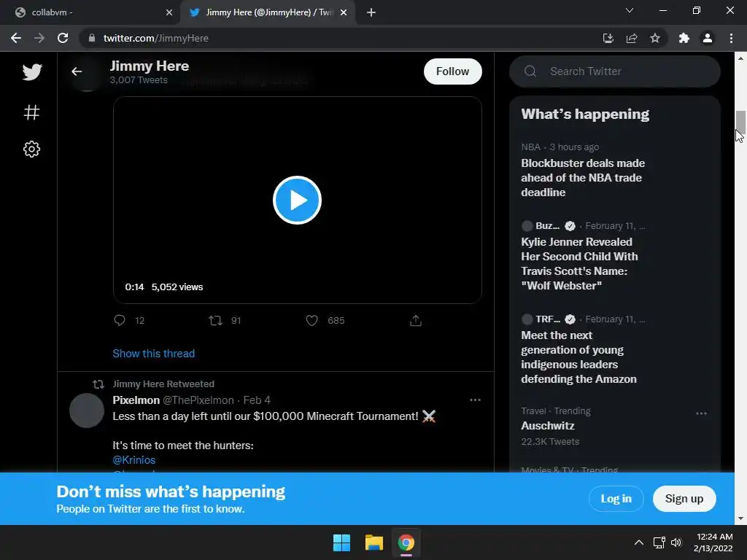Open the Show this thread link

[153, 354]
